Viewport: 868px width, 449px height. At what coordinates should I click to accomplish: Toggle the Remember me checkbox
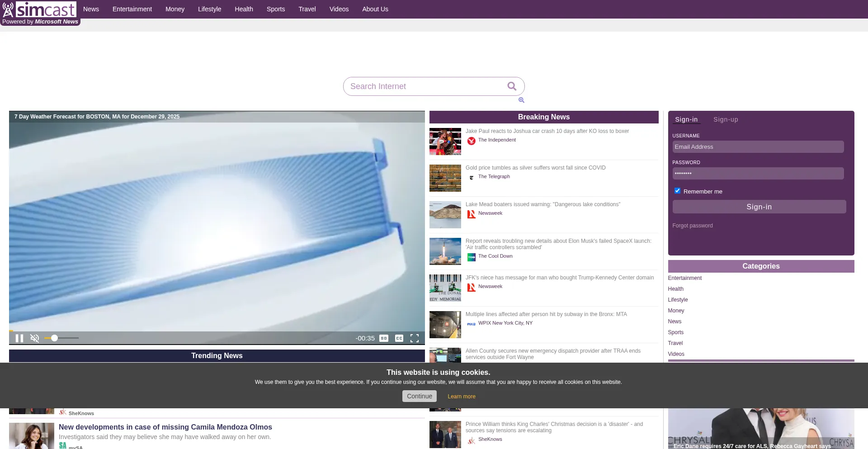tap(677, 191)
